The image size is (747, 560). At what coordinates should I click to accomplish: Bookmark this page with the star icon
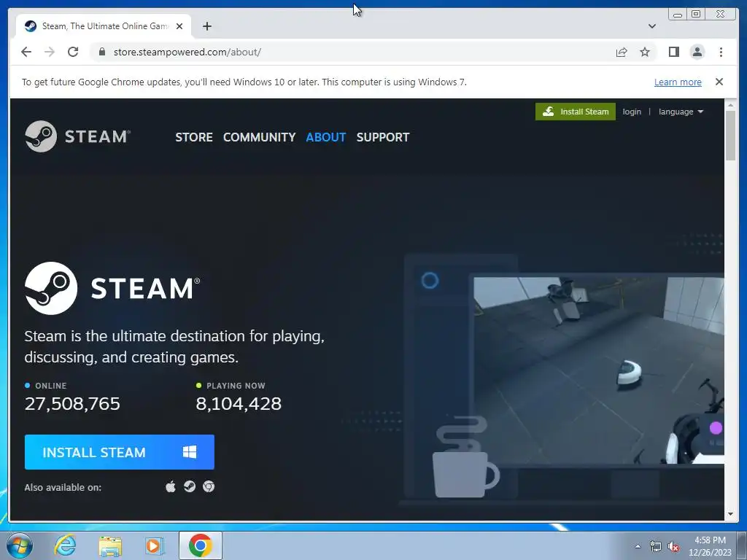pyautogui.click(x=645, y=52)
